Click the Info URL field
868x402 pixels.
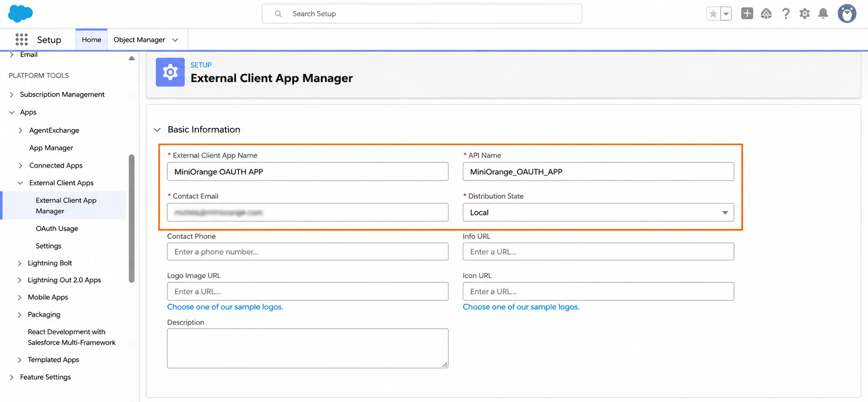598,252
